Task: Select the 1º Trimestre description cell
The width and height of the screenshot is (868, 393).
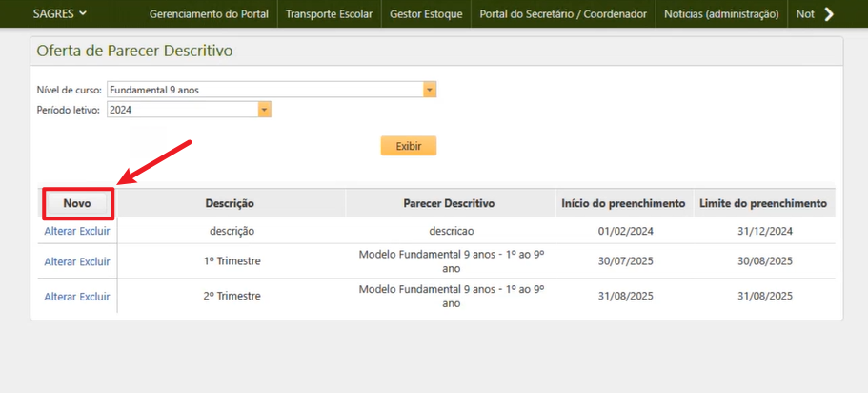Action: click(232, 261)
